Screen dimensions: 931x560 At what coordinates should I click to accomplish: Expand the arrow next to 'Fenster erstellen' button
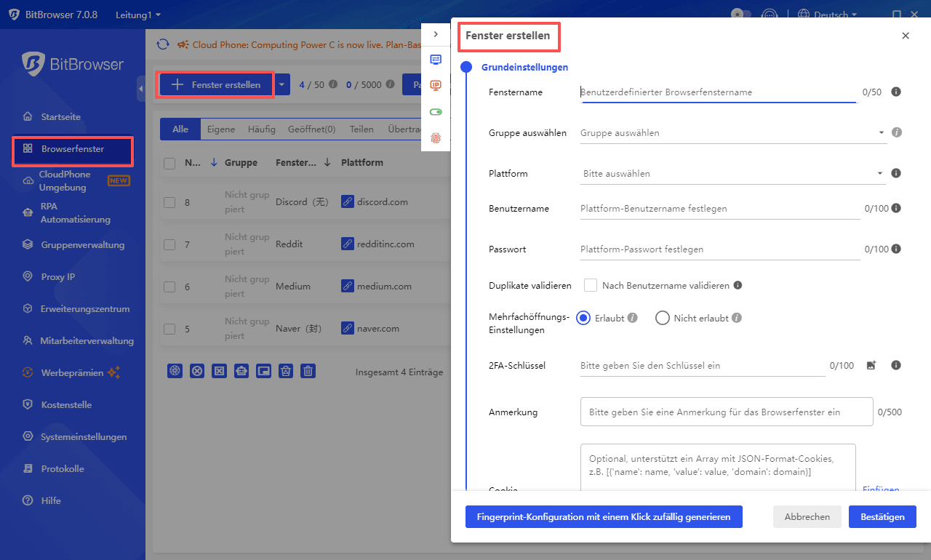tap(281, 84)
